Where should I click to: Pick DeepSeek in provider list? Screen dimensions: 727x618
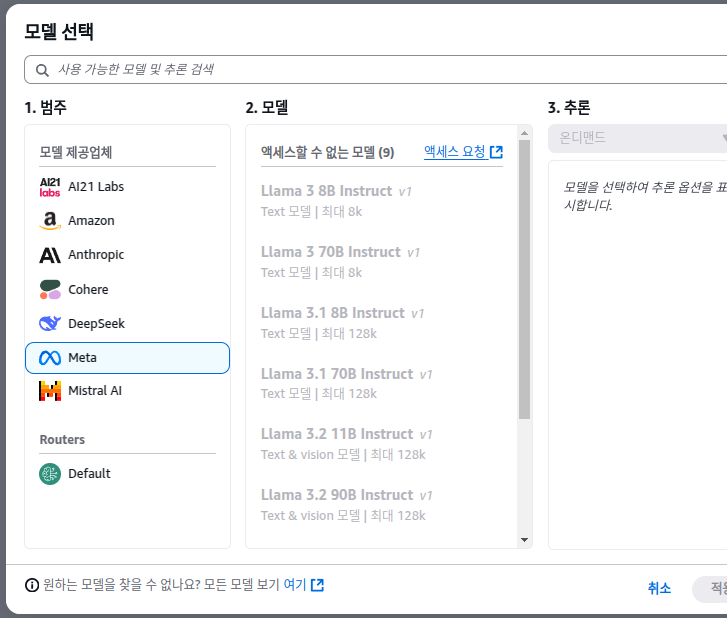(128, 323)
